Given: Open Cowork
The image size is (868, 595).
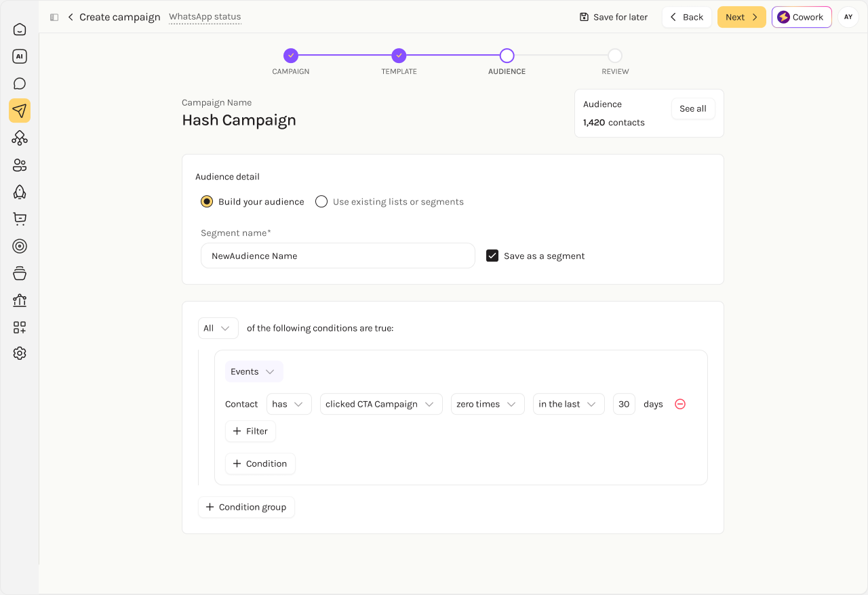Looking at the screenshot, I should tap(802, 17).
